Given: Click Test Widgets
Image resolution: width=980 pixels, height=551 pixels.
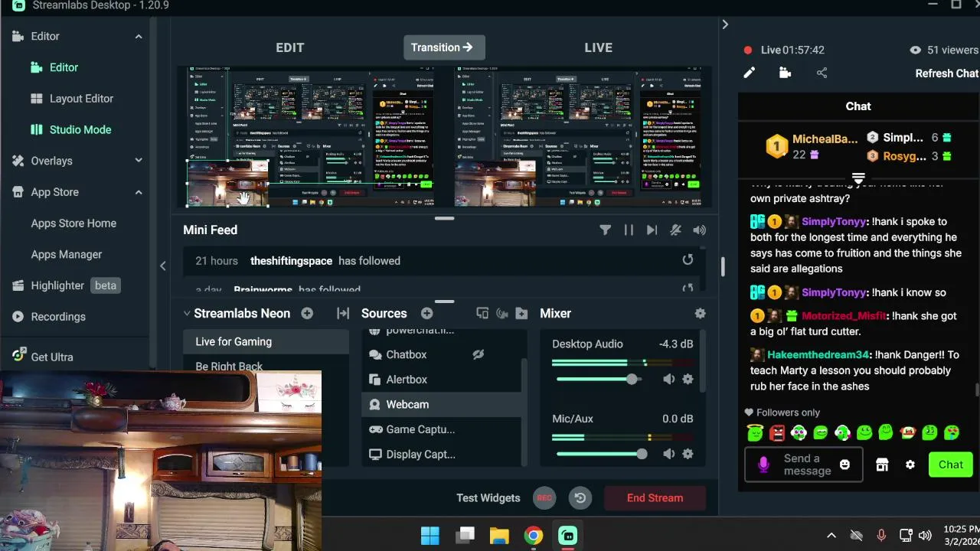Looking at the screenshot, I should (x=488, y=497).
